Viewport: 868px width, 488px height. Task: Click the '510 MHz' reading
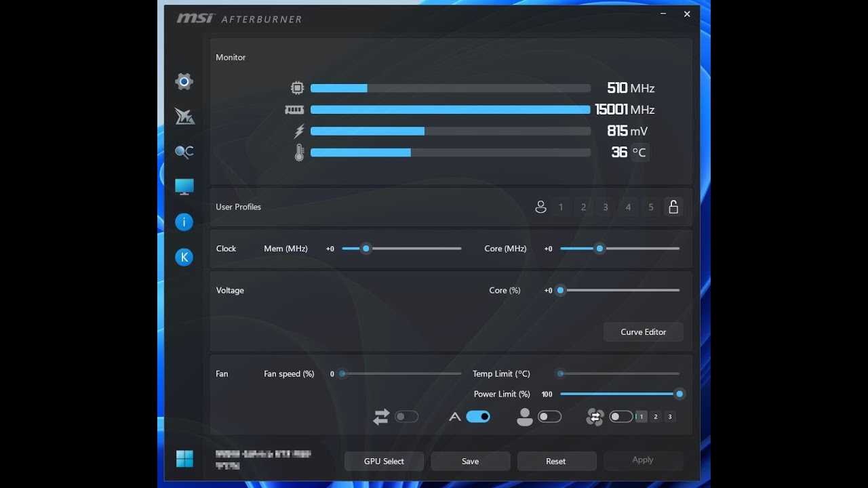[631, 88]
